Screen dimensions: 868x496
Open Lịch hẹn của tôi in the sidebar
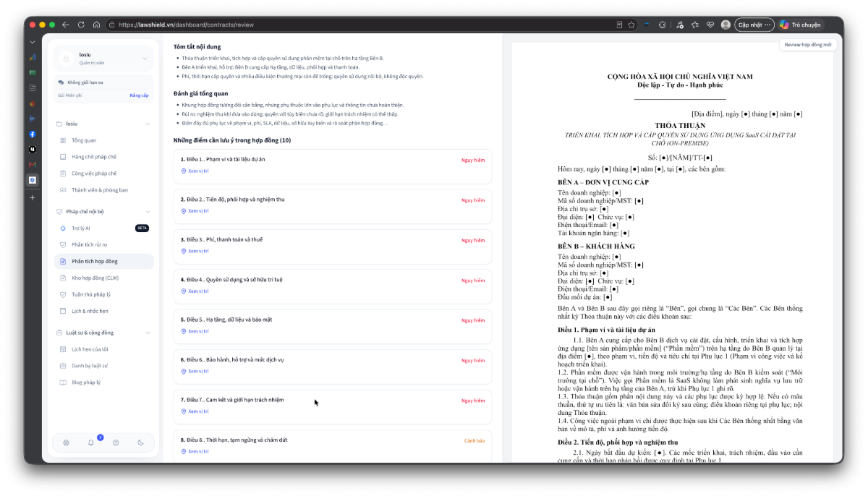103,349
